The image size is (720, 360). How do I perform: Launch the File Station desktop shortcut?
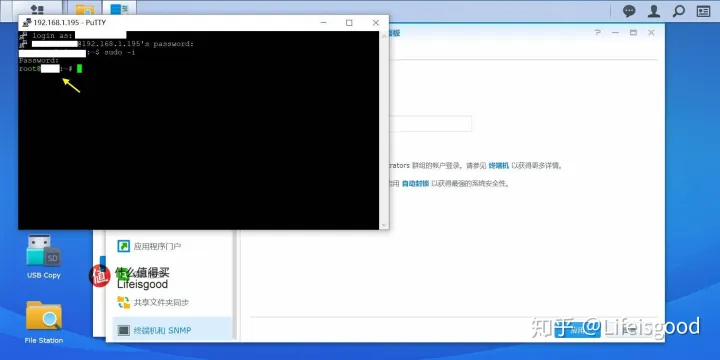(44, 322)
